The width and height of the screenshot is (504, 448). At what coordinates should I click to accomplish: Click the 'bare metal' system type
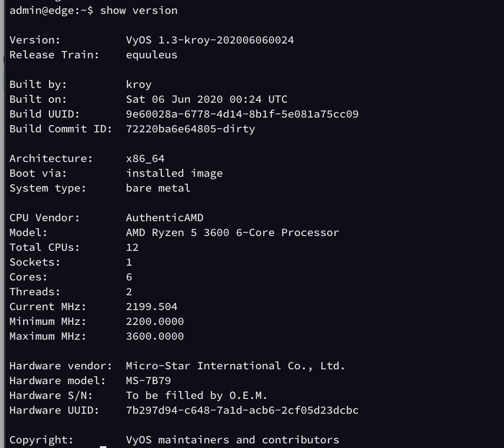[x=158, y=188]
